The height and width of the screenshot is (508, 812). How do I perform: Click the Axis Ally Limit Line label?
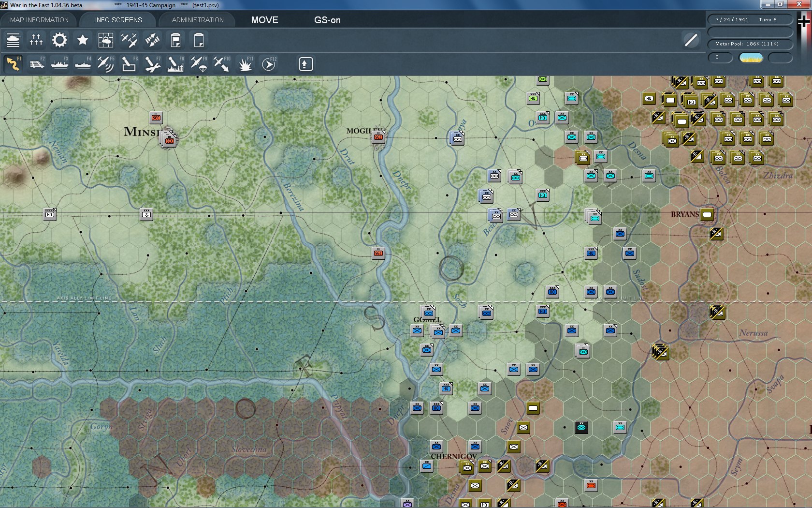(x=84, y=298)
